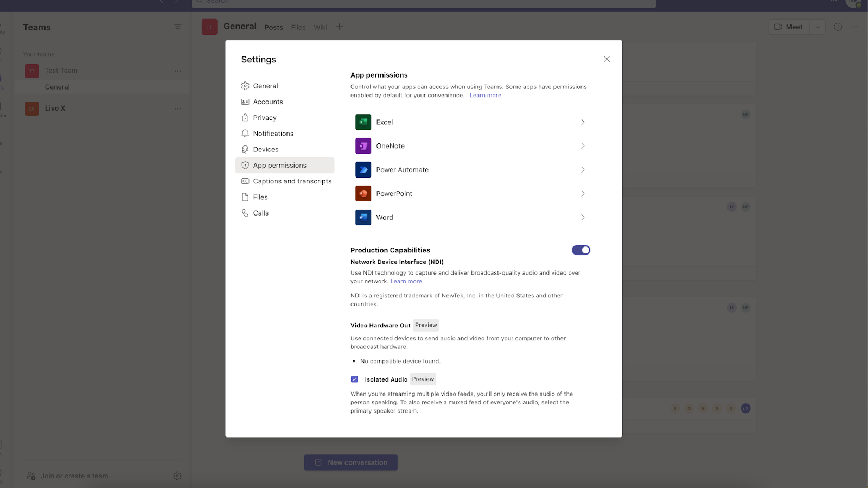868x488 pixels.
Task: Open manage teams gear icon at bottom
Action: [x=177, y=476]
